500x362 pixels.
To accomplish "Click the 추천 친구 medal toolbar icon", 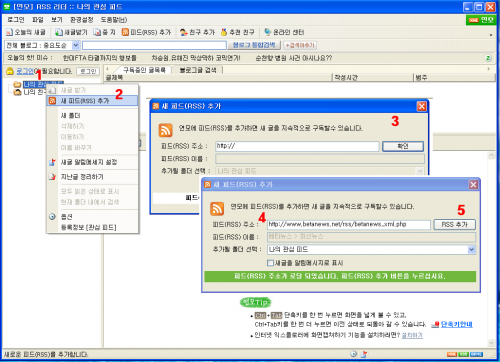I will [x=224, y=32].
